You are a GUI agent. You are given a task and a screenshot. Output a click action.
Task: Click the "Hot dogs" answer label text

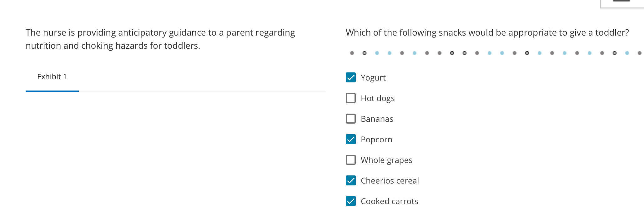click(x=377, y=98)
